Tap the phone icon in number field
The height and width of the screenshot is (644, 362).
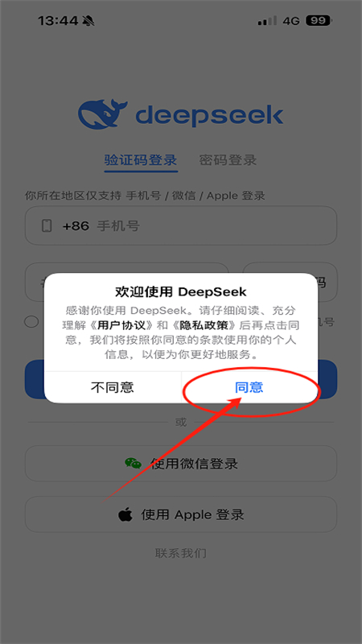(x=47, y=226)
